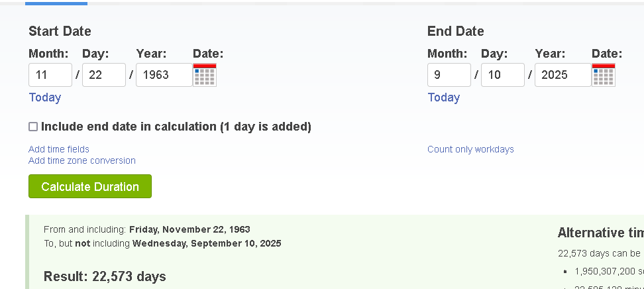The height and width of the screenshot is (289, 644).
Task: Select the Start Date year field
Action: 164,75
